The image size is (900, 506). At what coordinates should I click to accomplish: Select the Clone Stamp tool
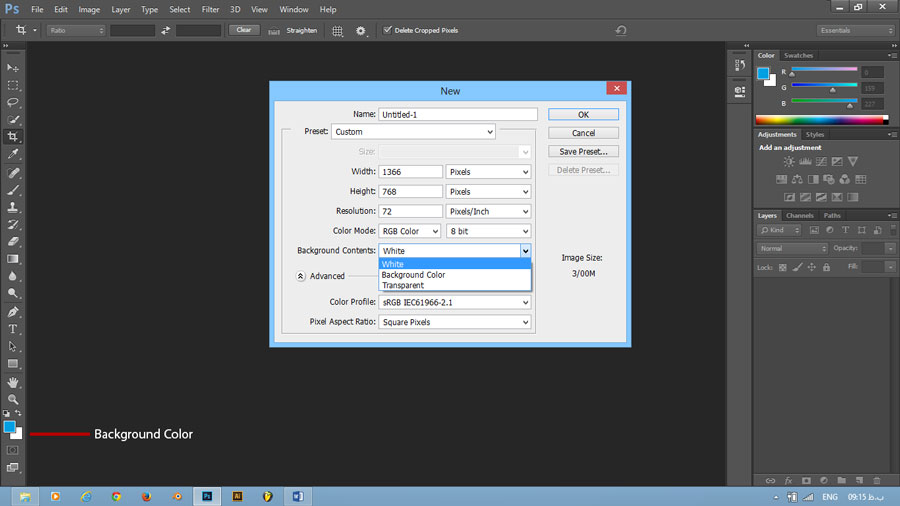coord(13,207)
